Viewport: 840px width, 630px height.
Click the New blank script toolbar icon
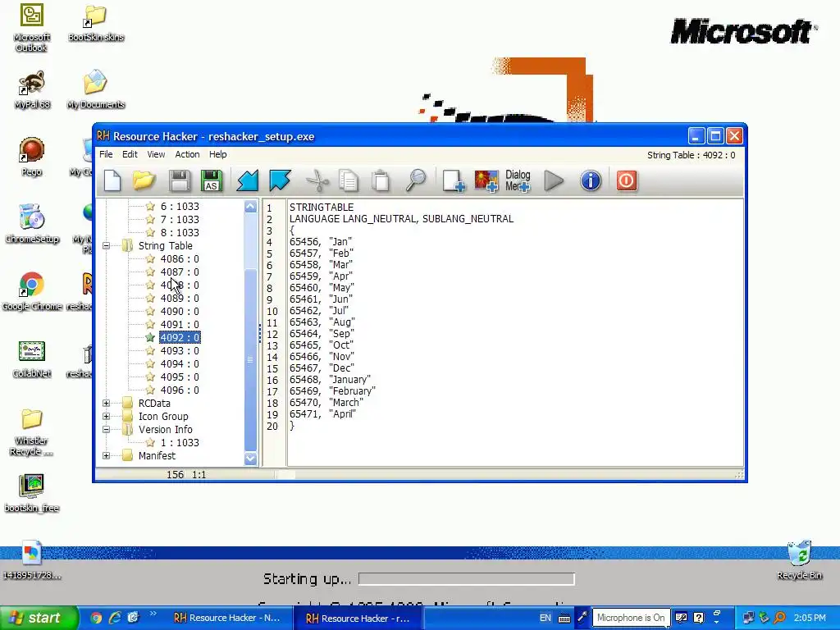pyautogui.click(x=112, y=180)
